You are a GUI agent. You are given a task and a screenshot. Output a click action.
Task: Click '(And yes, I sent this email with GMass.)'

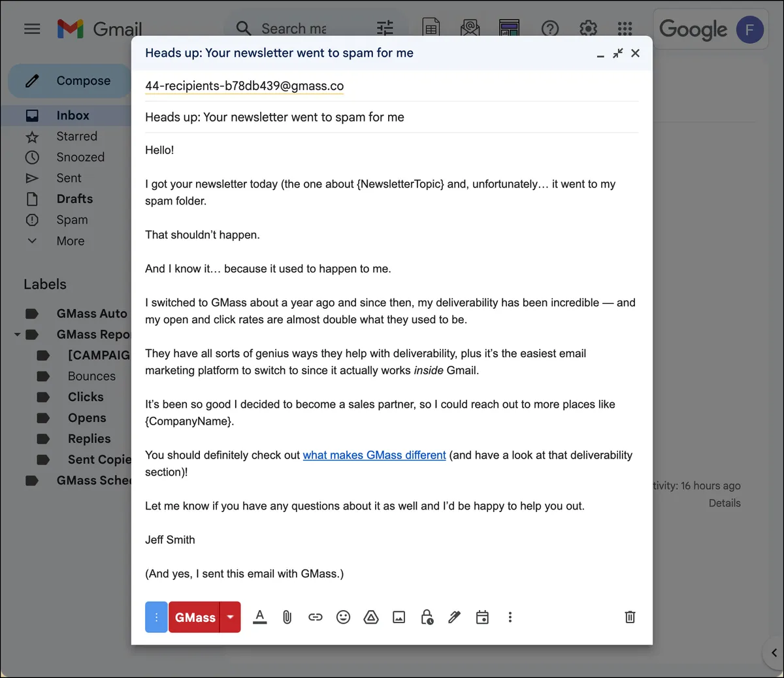[244, 574]
